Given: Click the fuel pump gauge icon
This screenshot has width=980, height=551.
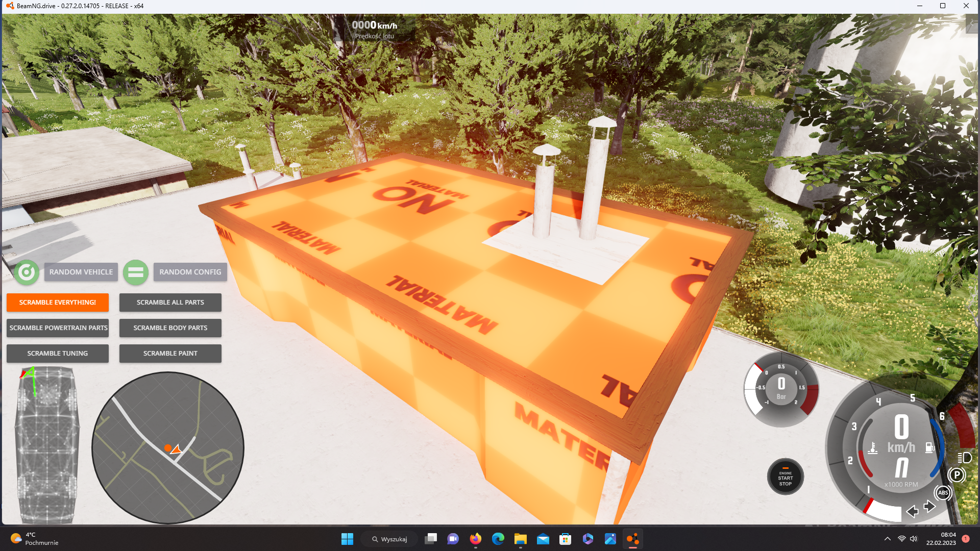Looking at the screenshot, I should (x=930, y=447).
